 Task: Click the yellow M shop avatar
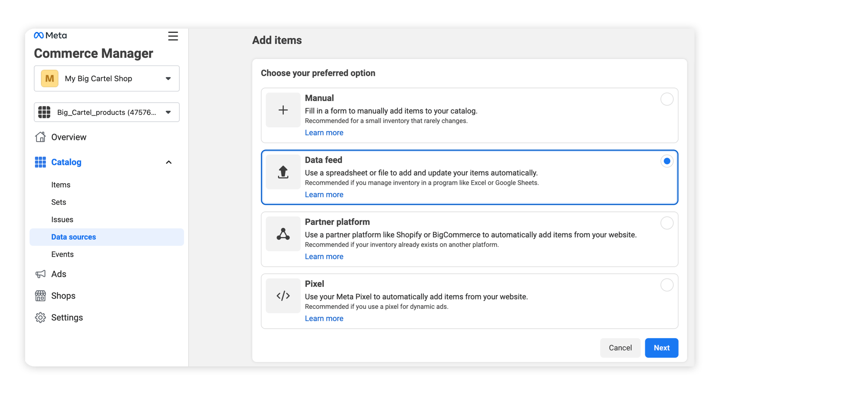pyautogui.click(x=50, y=78)
